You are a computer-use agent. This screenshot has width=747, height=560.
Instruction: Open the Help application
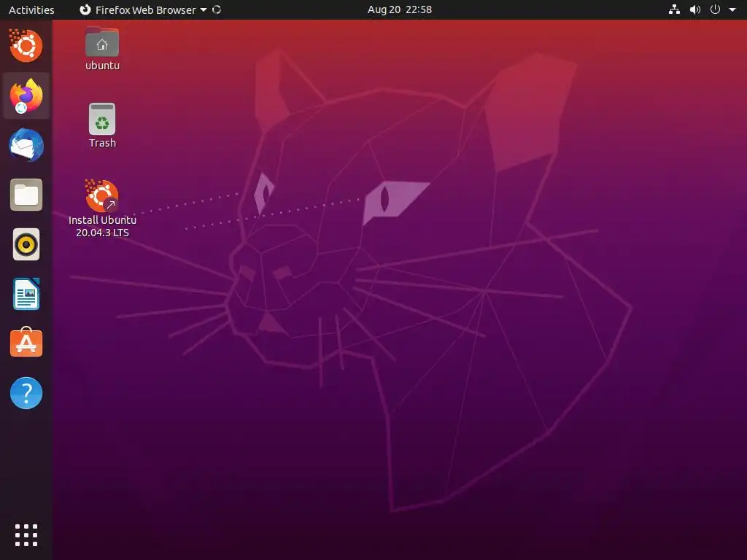pyautogui.click(x=26, y=393)
